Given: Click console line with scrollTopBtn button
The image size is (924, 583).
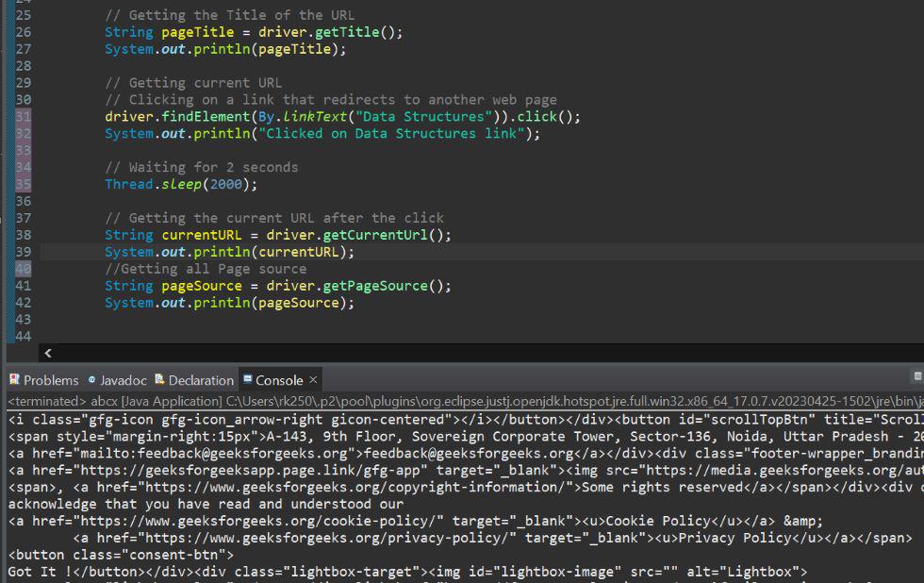Looking at the screenshot, I should click(x=466, y=420).
